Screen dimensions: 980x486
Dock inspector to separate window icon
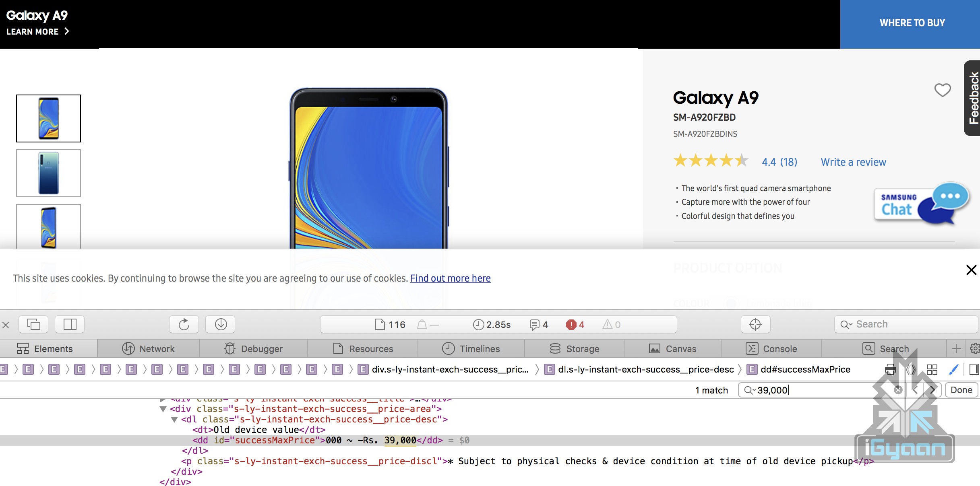pos(33,324)
